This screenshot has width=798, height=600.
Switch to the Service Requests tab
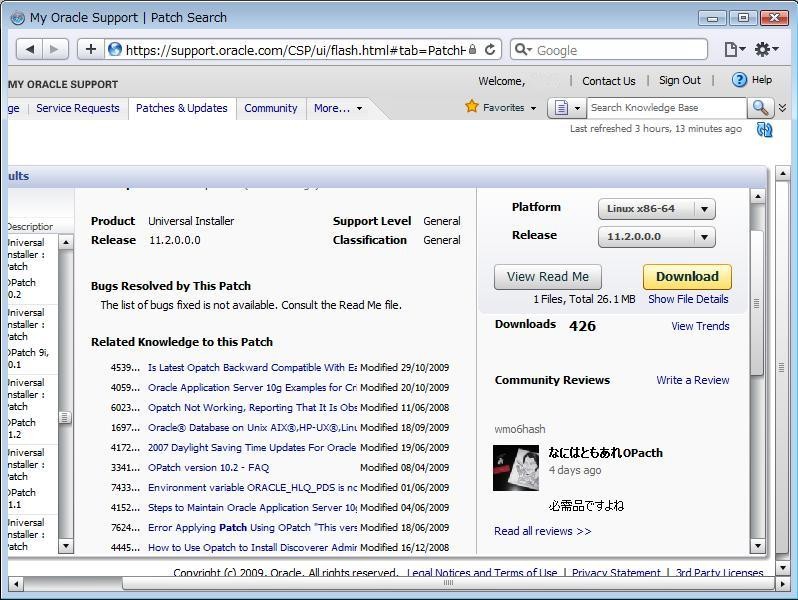78,108
